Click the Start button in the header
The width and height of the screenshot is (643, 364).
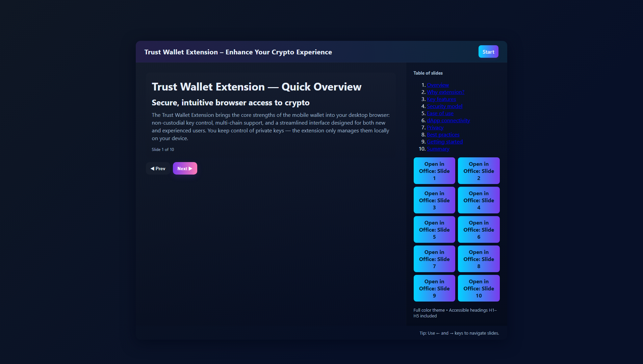pyautogui.click(x=488, y=52)
